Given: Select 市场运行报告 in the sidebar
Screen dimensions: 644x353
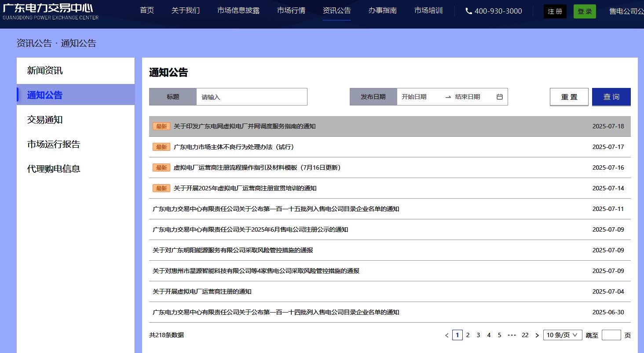Looking at the screenshot, I should pyautogui.click(x=76, y=144).
